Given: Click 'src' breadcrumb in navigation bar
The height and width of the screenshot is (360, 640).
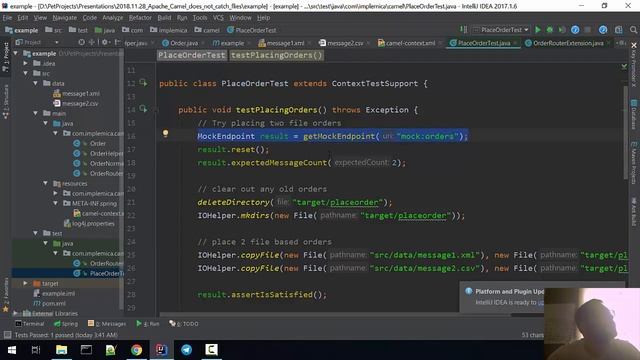Looking at the screenshot, I should (x=53, y=30).
